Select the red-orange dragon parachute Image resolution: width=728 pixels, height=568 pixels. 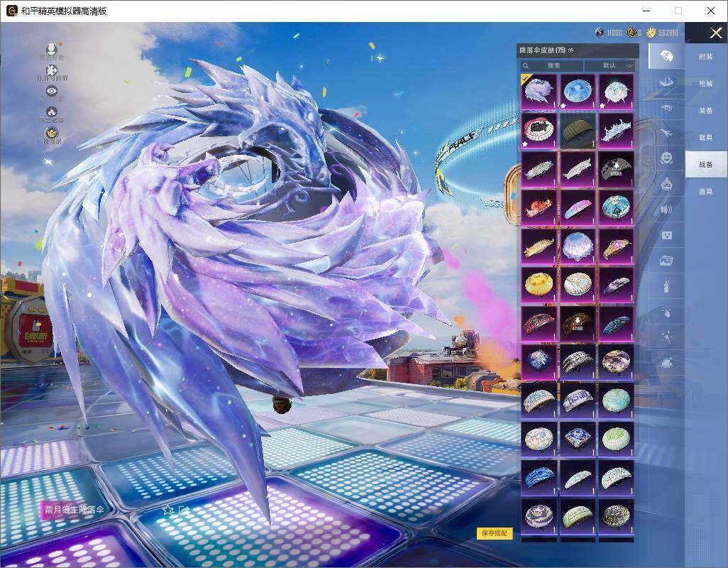tap(539, 207)
